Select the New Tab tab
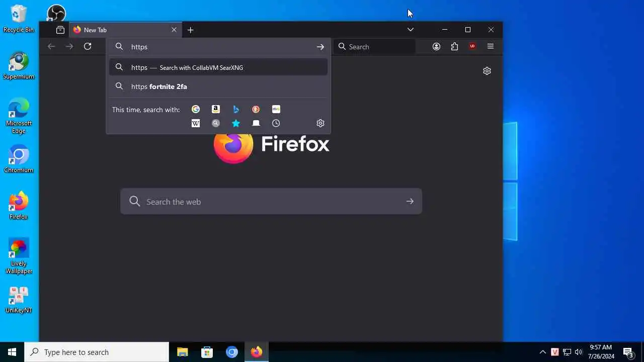The height and width of the screenshot is (362, 644). click(125, 30)
